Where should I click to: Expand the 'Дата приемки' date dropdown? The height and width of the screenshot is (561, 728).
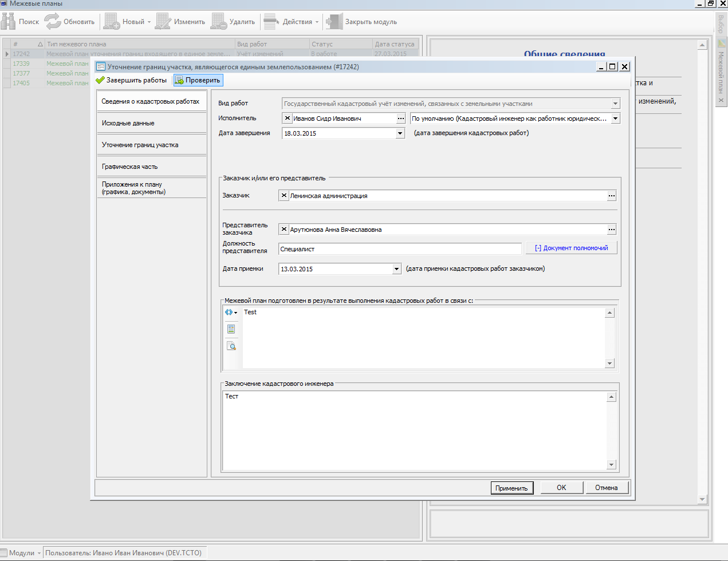tap(396, 269)
